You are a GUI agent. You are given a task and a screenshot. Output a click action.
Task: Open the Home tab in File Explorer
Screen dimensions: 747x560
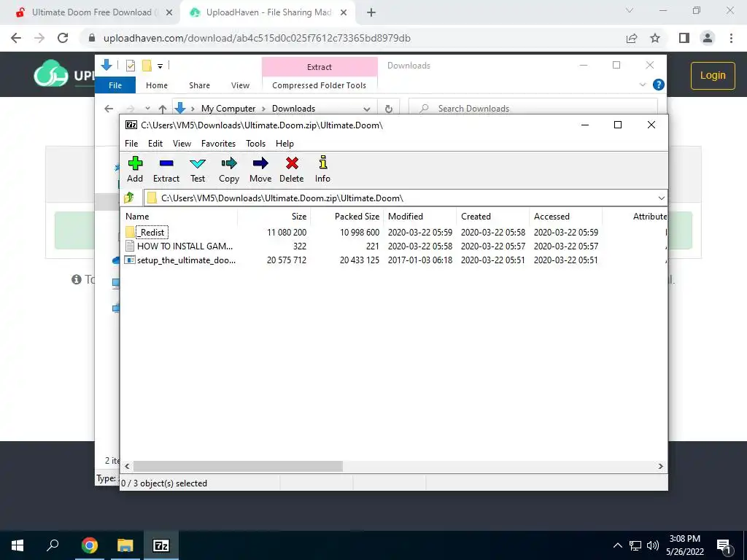point(157,85)
